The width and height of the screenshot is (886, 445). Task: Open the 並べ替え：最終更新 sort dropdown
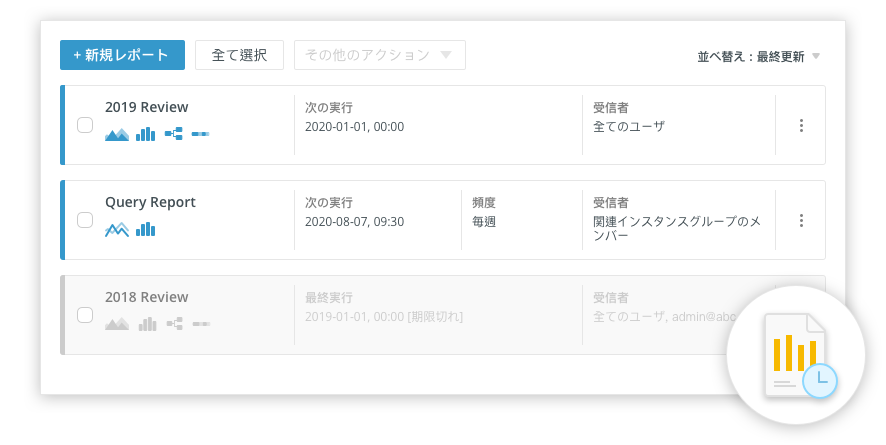point(758,56)
